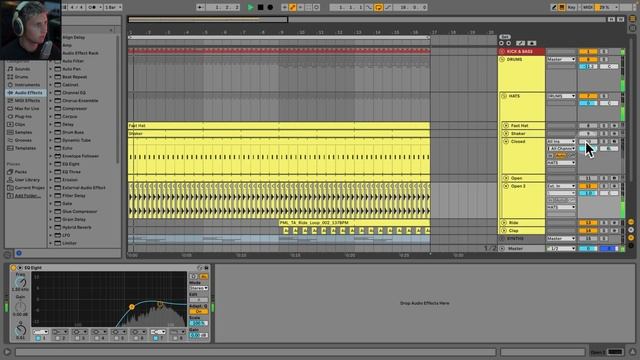640x360 pixels.
Task: Open User Library in Places
Action: 27,180
